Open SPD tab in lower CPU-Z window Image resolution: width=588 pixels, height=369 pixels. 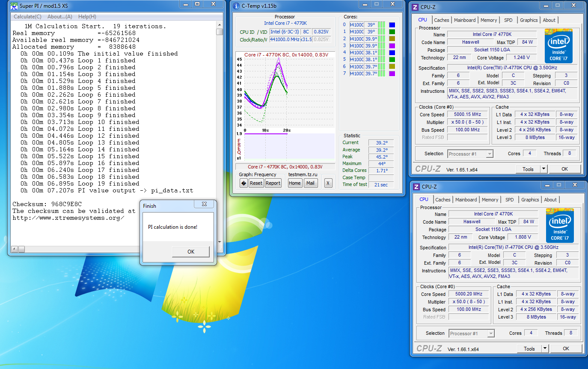pos(510,200)
